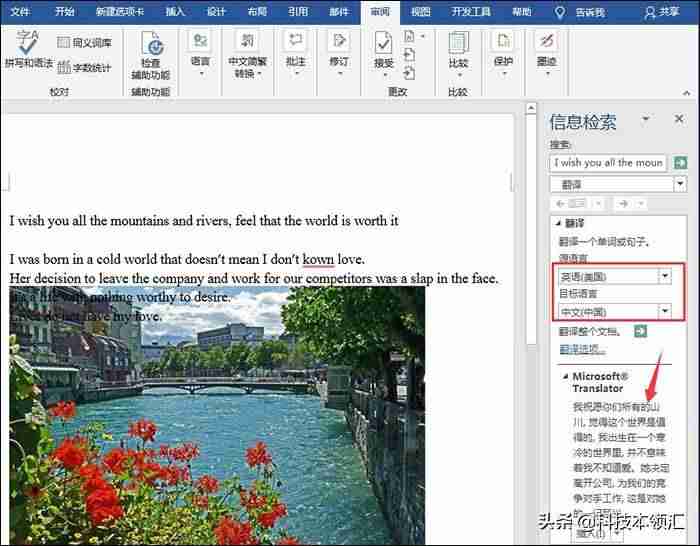
Task: Click the line "I wish you all the mountains"
Action: coord(204,221)
